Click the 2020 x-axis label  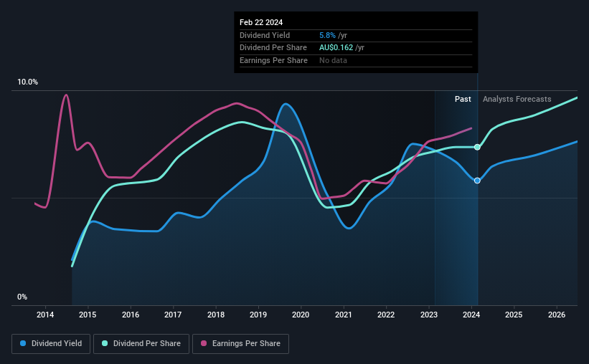(301, 315)
